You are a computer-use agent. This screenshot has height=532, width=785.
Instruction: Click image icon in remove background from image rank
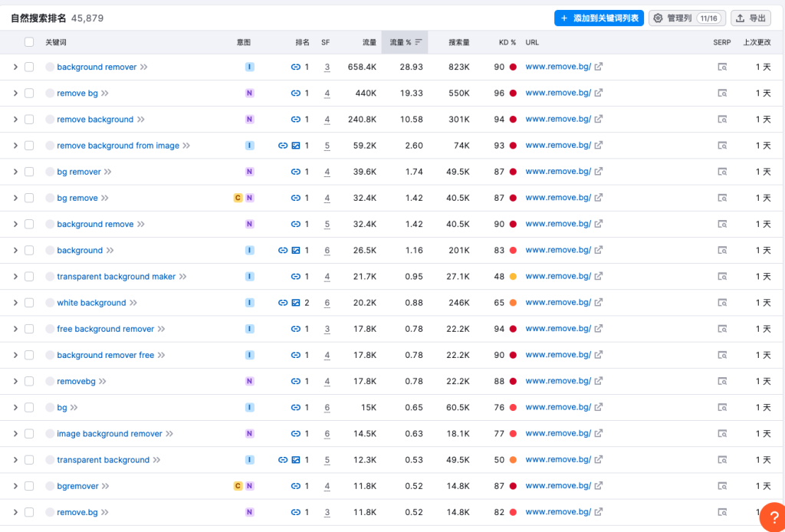(x=296, y=146)
